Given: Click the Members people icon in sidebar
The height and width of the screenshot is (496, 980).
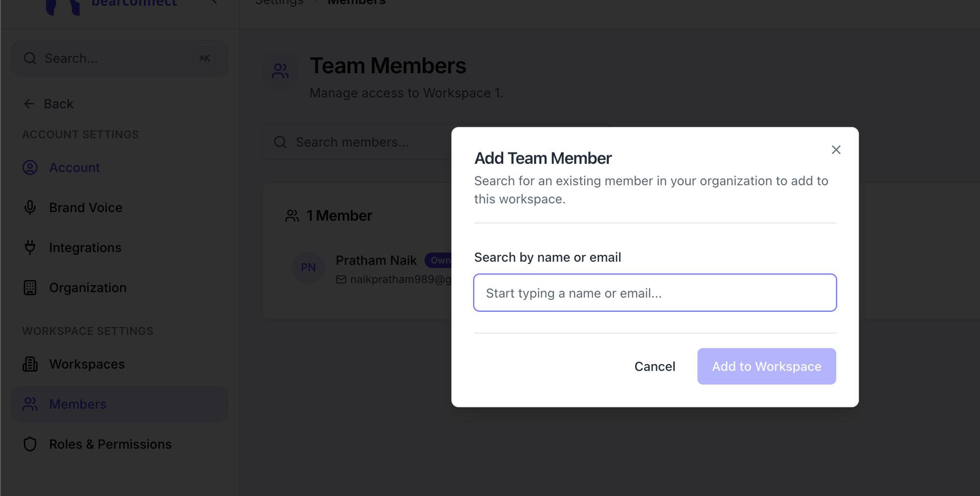Looking at the screenshot, I should point(30,404).
